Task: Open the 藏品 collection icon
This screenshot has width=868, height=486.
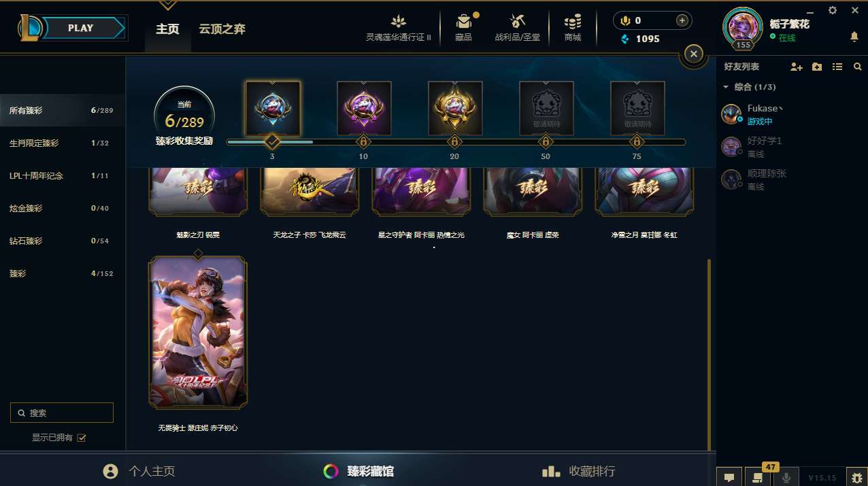Action: [463, 22]
